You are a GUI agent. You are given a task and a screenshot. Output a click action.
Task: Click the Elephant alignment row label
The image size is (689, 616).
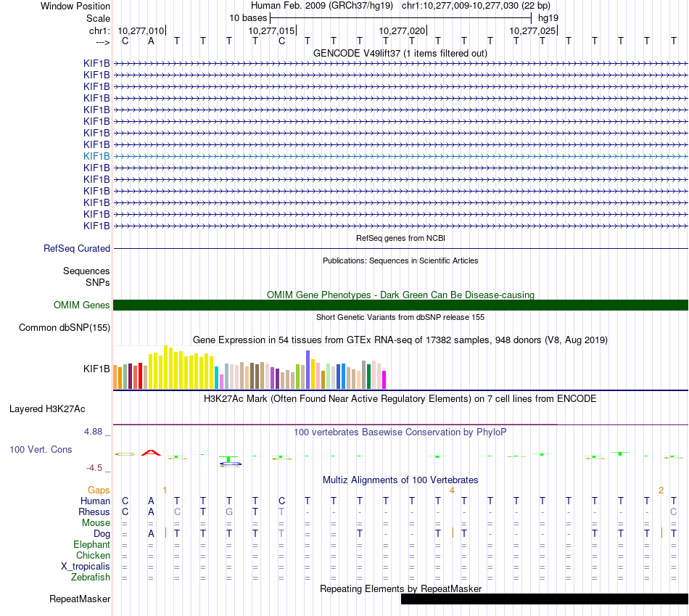pyautogui.click(x=91, y=544)
